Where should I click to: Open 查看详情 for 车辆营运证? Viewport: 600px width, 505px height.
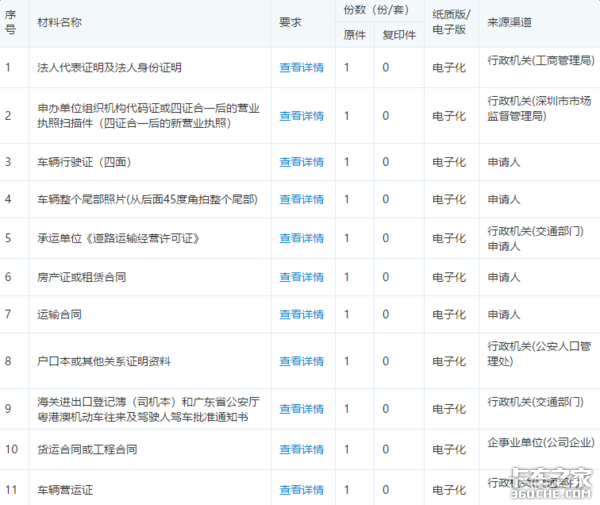[x=302, y=490]
